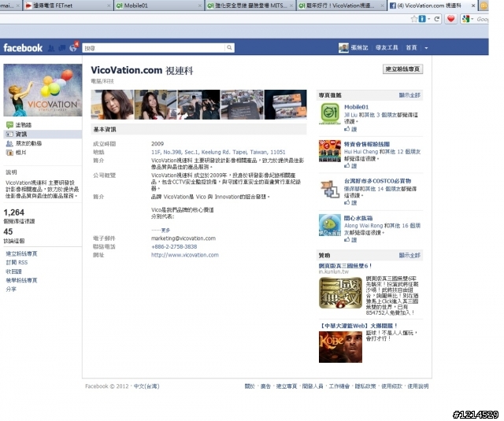This screenshot has width=504, height=421.
Task: Click the 建立粉絲專頁 button at top right
Action: tap(402, 69)
